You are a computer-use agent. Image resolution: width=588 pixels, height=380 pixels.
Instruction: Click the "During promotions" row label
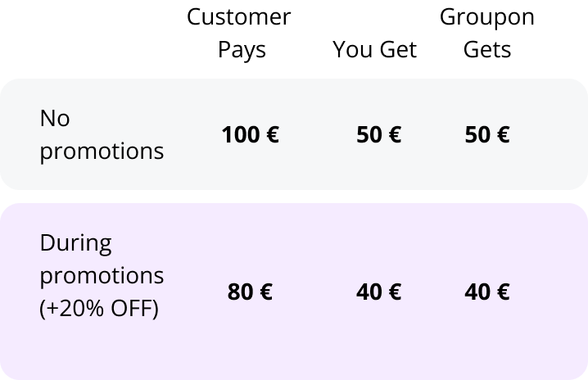pos(102,259)
